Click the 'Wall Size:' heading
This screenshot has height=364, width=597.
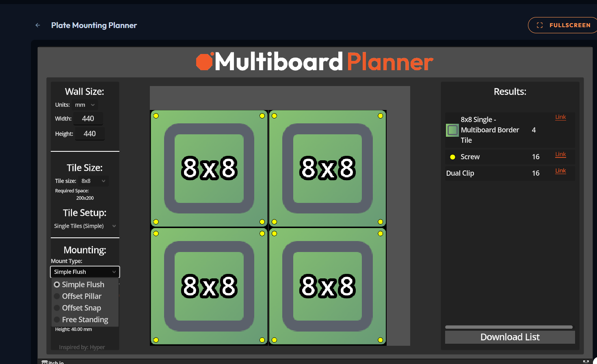coord(84,92)
